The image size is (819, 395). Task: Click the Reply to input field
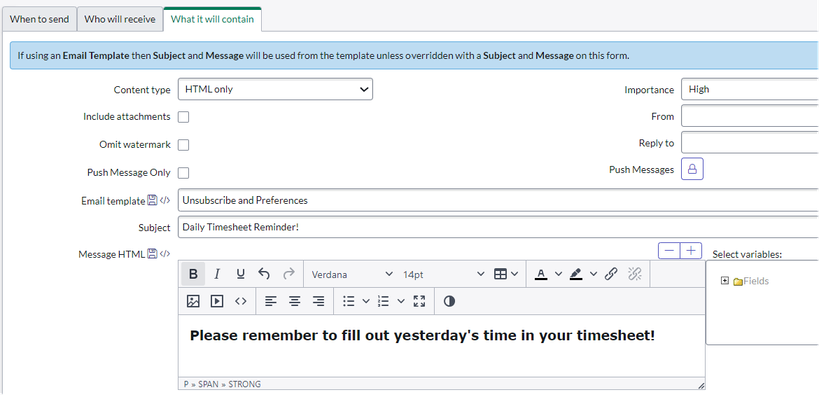click(x=750, y=142)
